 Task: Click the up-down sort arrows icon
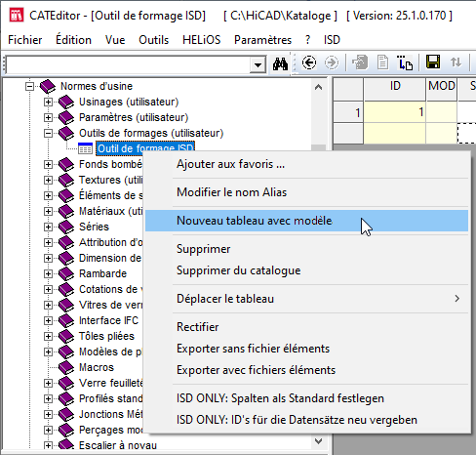[456, 62]
